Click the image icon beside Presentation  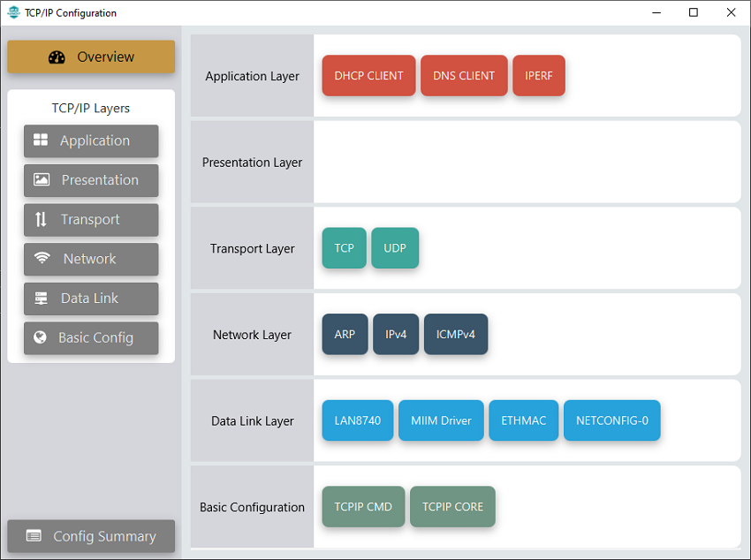pyautogui.click(x=42, y=180)
